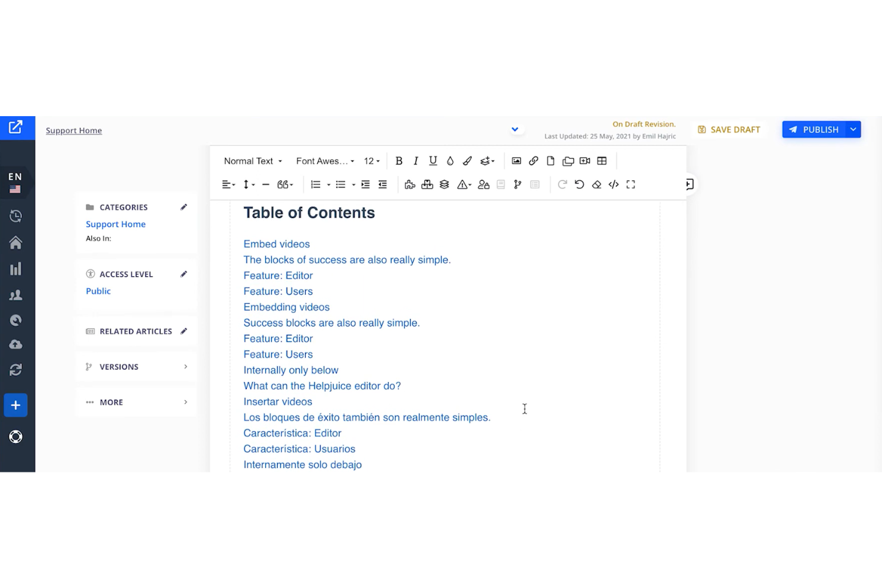The width and height of the screenshot is (882, 588).
Task: Enable fullscreen editing mode
Action: click(x=631, y=185)
